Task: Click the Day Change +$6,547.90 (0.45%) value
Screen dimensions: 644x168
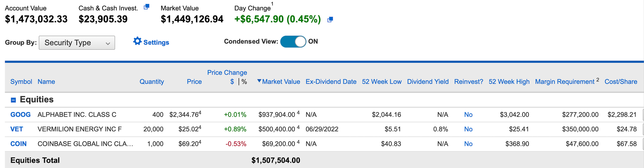Action: [x=277, y=19]
